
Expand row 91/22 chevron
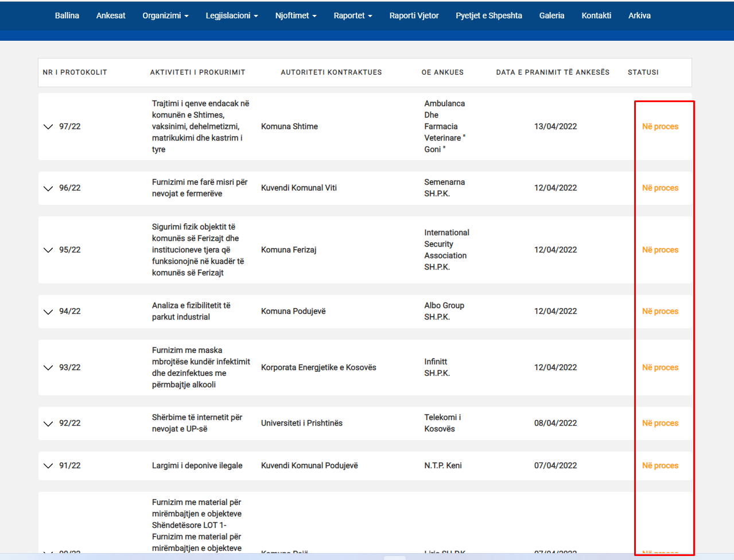click(48, 466)
